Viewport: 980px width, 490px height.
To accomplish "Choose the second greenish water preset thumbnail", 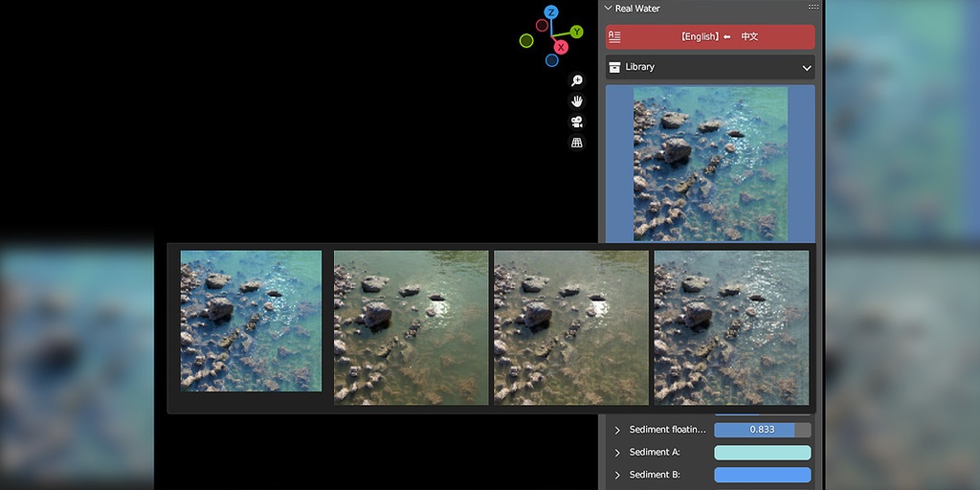I will point(411,327).
